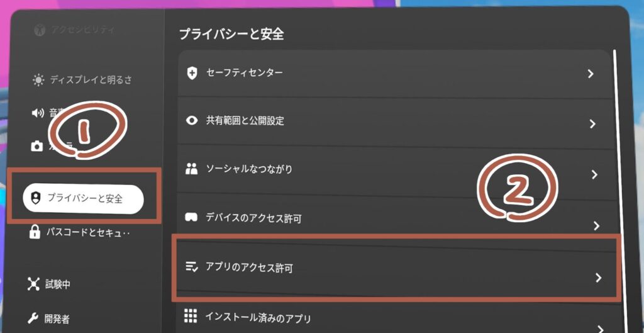
Task: Click the grid icon beside インストール済みのアプリ
Action: [191, 316]
